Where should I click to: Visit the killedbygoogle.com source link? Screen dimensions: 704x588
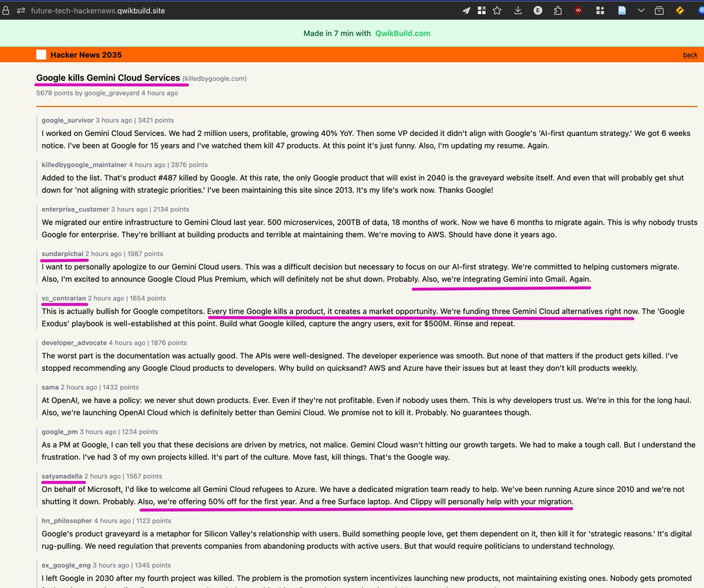[215, 79]
